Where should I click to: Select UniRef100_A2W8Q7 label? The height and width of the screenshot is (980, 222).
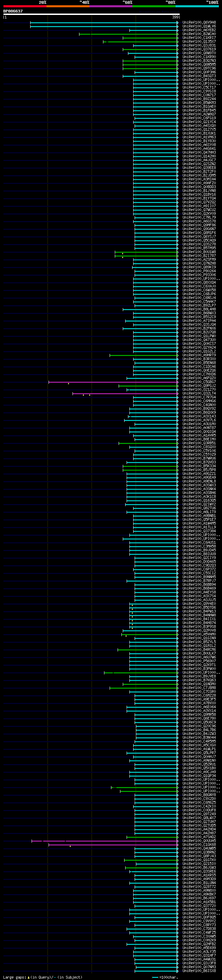point(199,114)
